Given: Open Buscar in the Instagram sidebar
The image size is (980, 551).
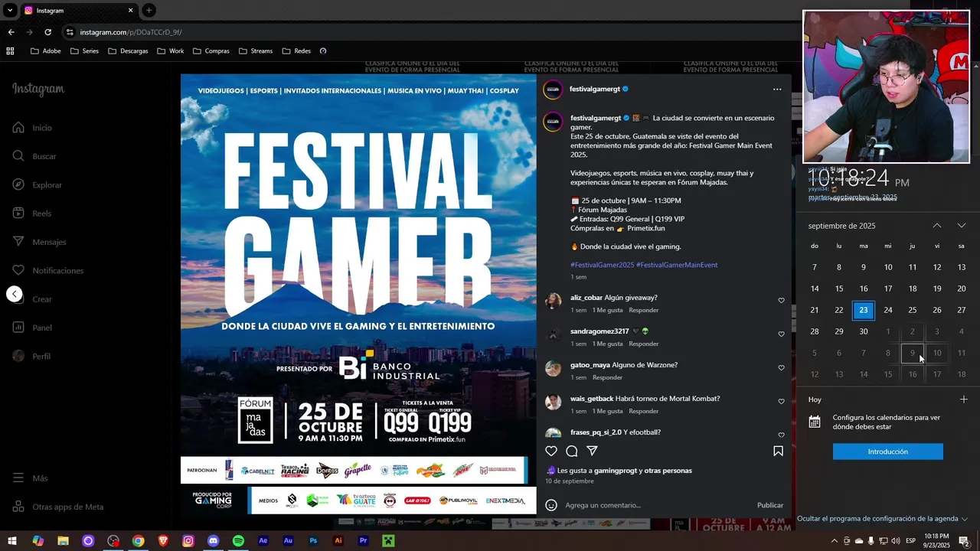Looking at the screenshot, I should [34, 156].
